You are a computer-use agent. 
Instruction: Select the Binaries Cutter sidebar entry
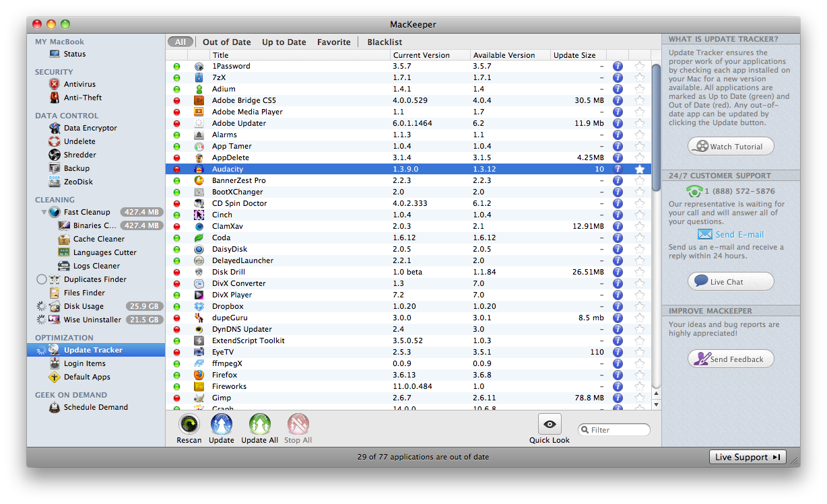coord(95,225)
